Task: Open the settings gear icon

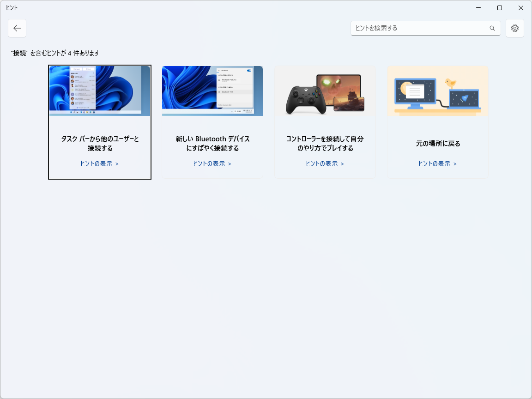Action: 514,28
